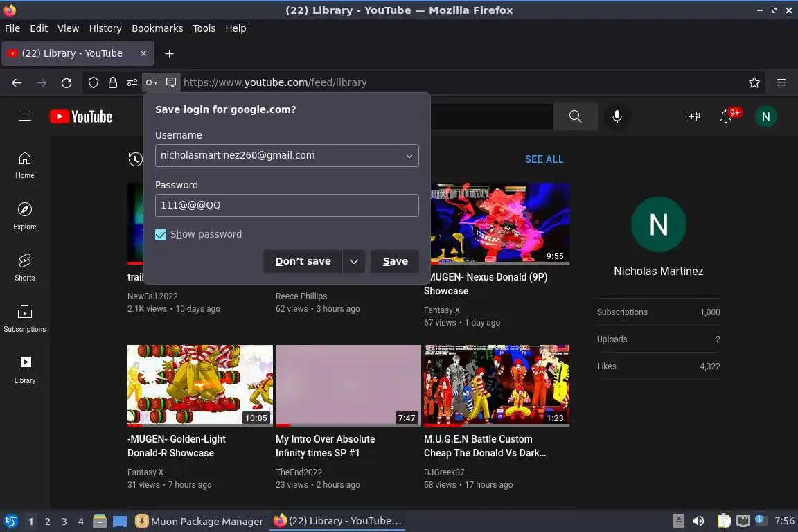Click the notification chat icon in address bar

click(172, 82)
